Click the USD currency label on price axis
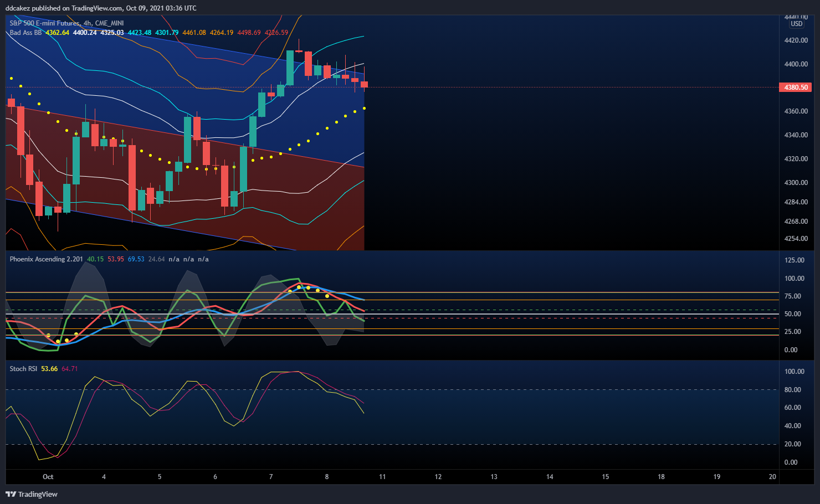Viewport: 820px width, 504px height. coord(797,24)
